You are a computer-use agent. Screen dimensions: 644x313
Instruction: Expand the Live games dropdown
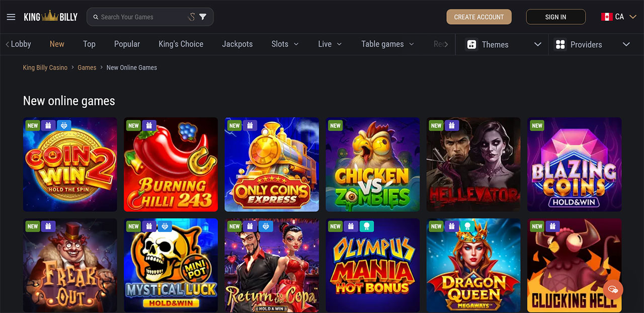click(330, 44)
